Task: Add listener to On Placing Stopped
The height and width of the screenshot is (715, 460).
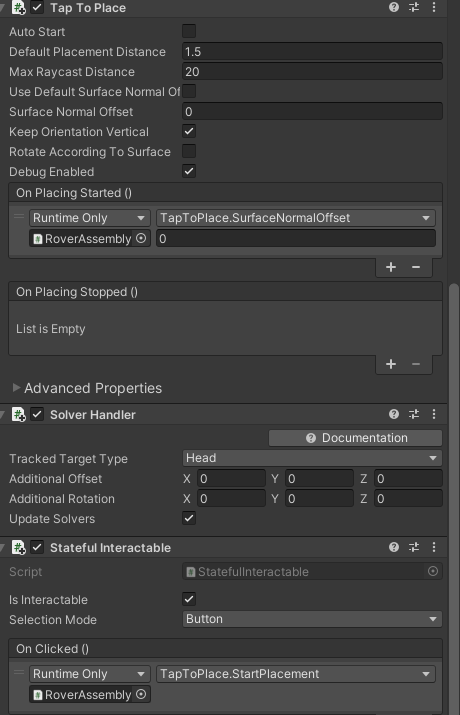Action: (x=391, y=364)
